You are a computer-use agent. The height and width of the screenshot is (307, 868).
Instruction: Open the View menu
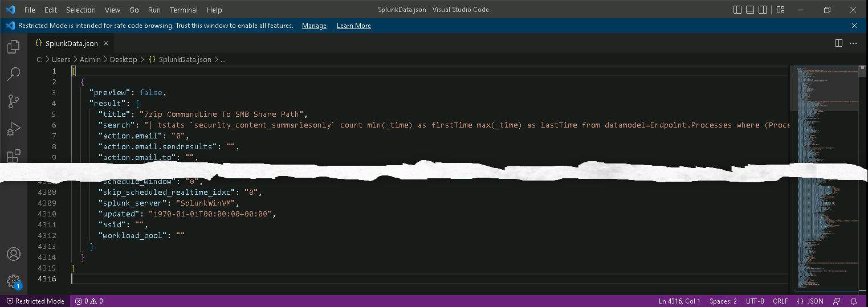112,10
